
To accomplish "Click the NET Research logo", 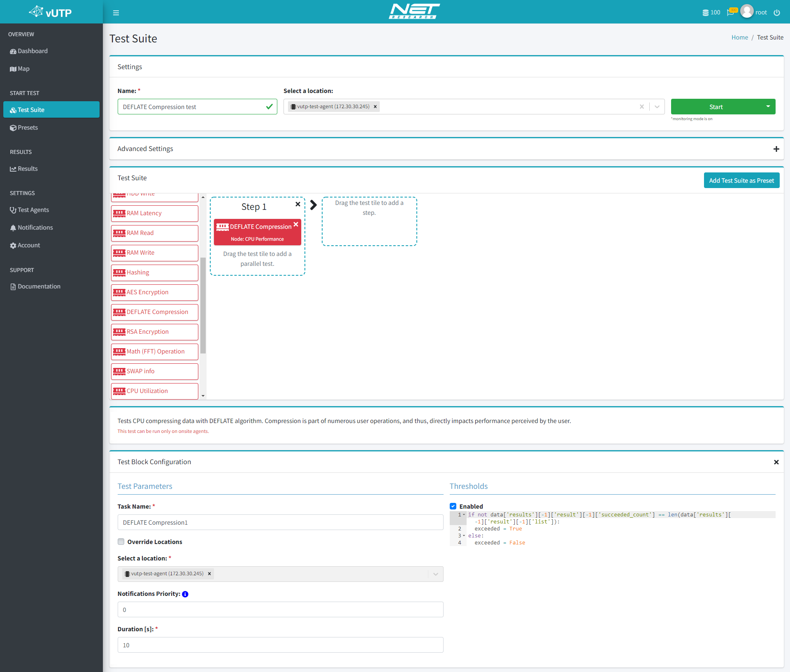I will [414, 12].
